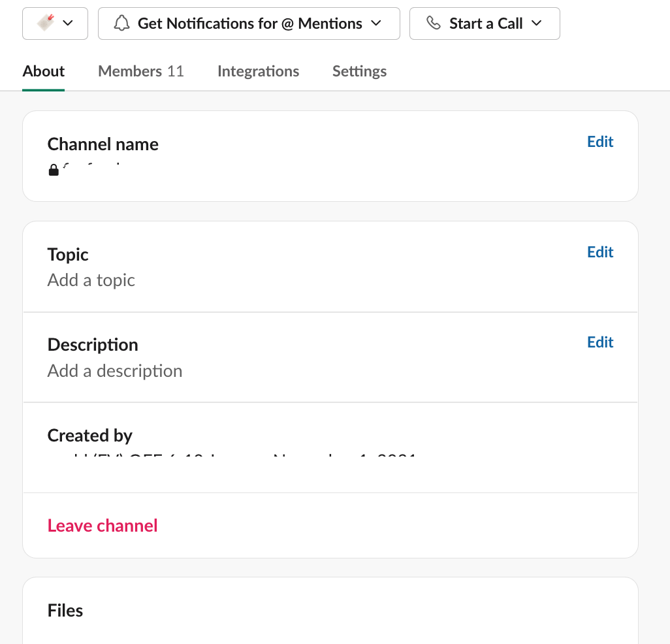
Task: Expand the Start a Call dropdown
Action: [x=537, y=23]
